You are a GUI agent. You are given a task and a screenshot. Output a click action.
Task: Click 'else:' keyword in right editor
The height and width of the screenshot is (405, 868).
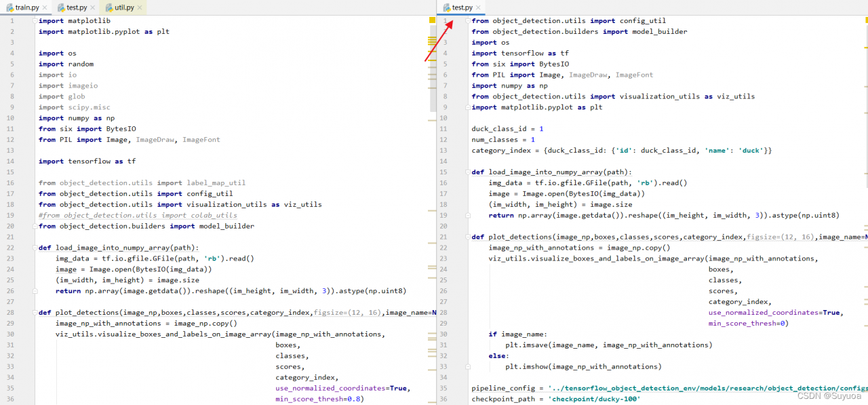[x=499, y=356]
